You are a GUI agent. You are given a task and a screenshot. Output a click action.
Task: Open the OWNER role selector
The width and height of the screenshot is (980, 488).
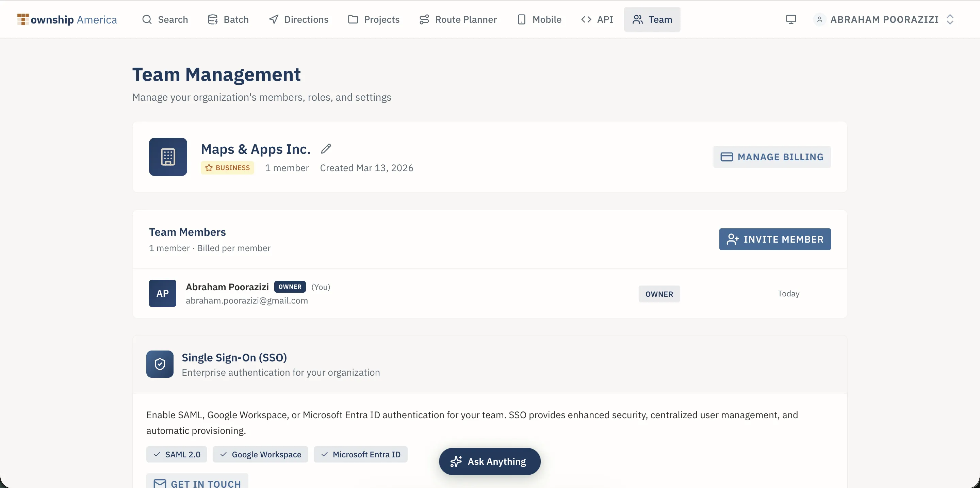tap(659, 294)
